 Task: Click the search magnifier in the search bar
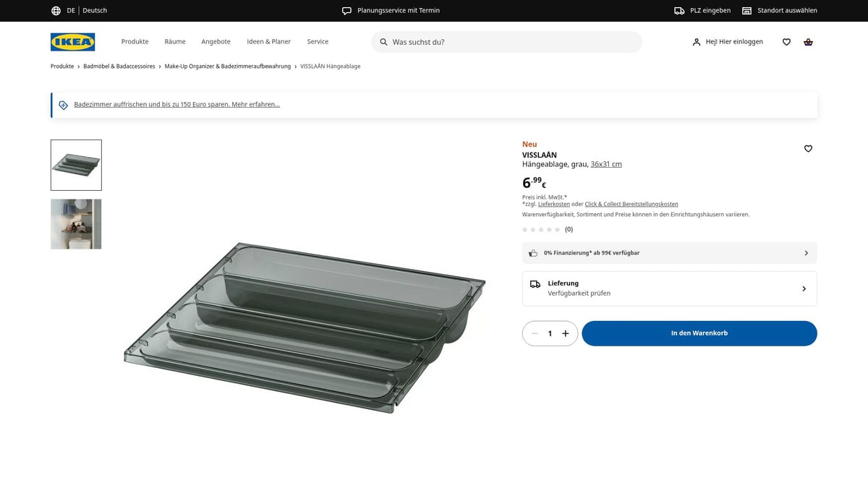click(x=383, y=41)
